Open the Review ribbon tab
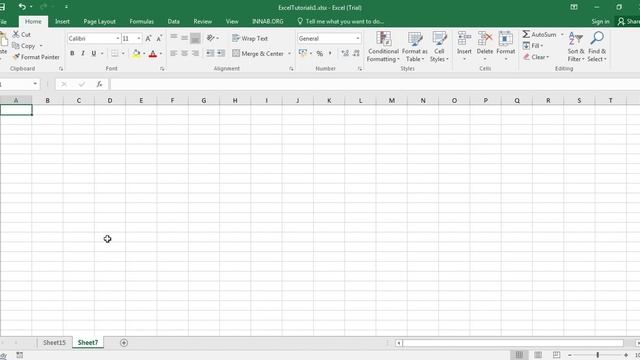The image size is (640, 360). click(202, 21)
